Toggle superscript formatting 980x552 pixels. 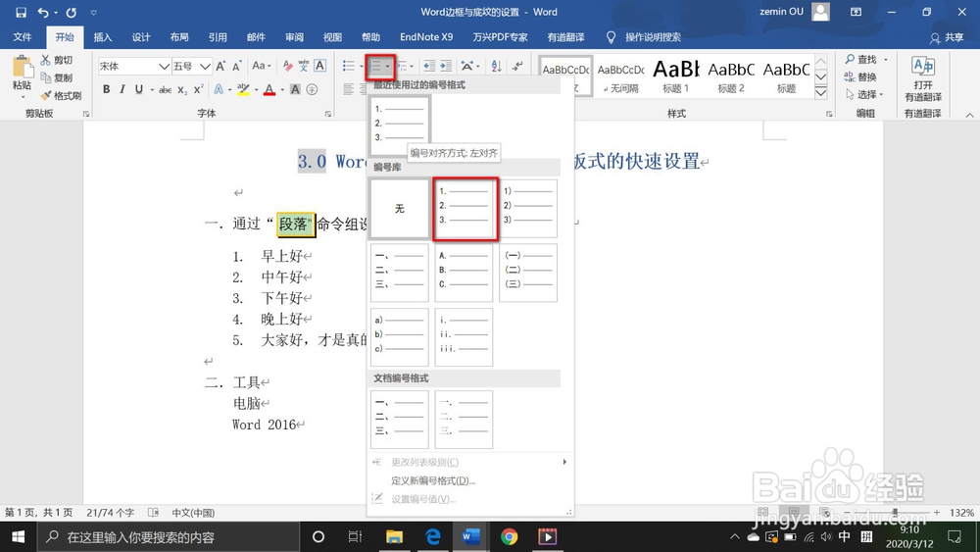tap(198, 89)
